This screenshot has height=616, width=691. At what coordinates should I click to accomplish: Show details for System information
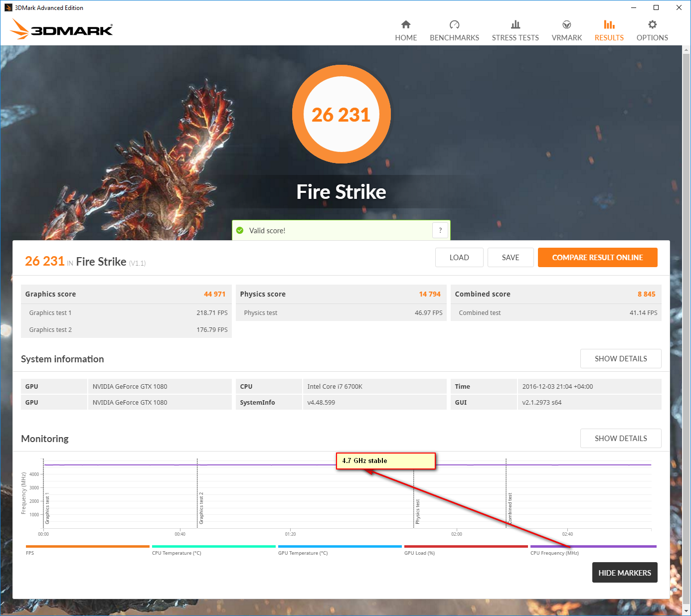tap(621, 359)
